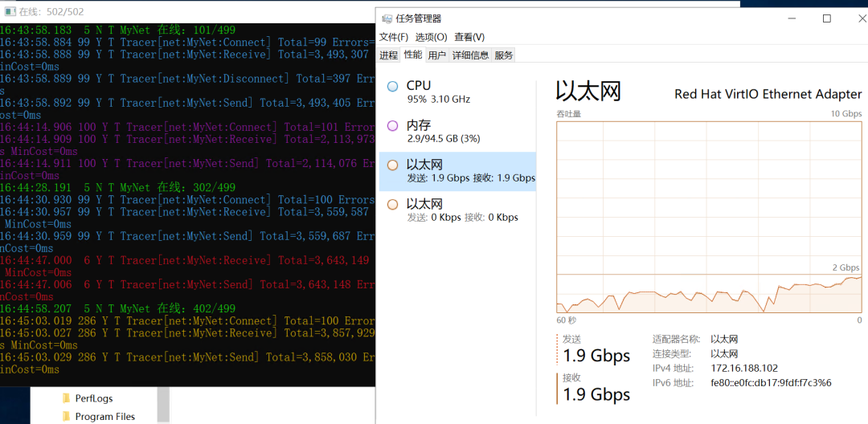Select the 内存 memory circle icon
This screenshot has width=868, height=424.
click(392, 125)
